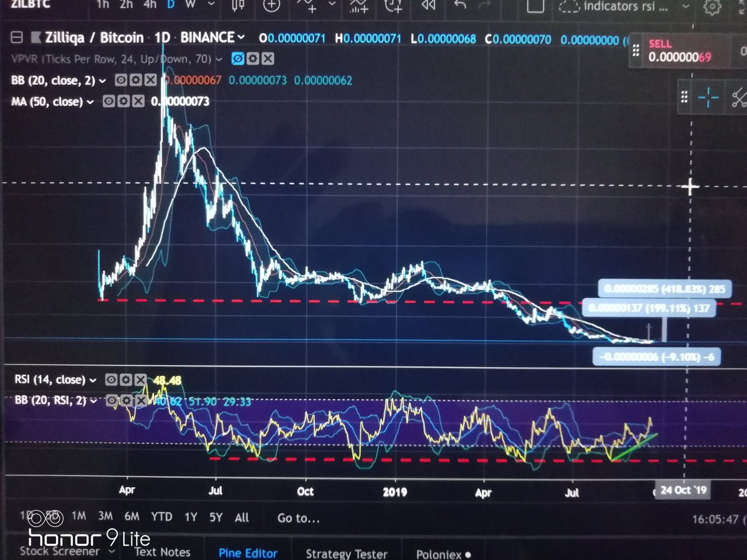This screenshot has width=747, height=560.
Task: Click the dotted handle beside the SELL panel
Action: [635, 51]
